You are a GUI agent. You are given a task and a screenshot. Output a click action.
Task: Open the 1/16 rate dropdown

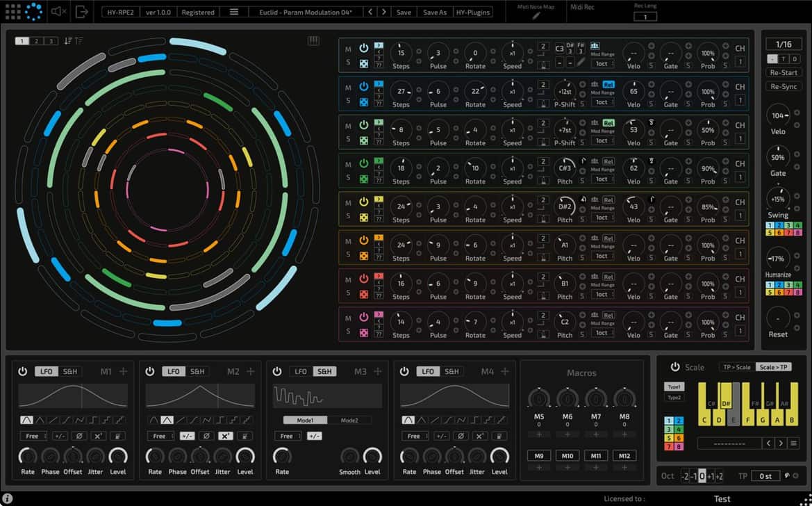pos(783,44)
